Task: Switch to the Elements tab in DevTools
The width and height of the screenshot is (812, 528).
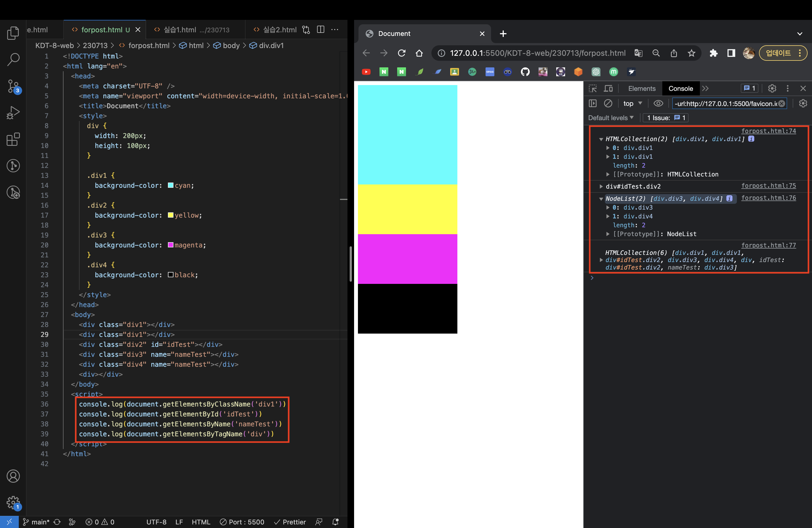Action: pos(642,88)
